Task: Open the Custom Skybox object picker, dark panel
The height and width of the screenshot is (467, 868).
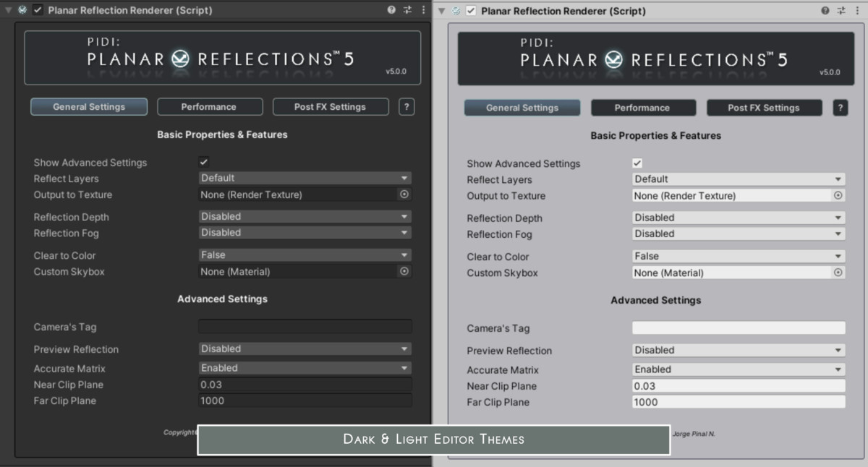Action: pyautogui.click(x=404, y=271)
